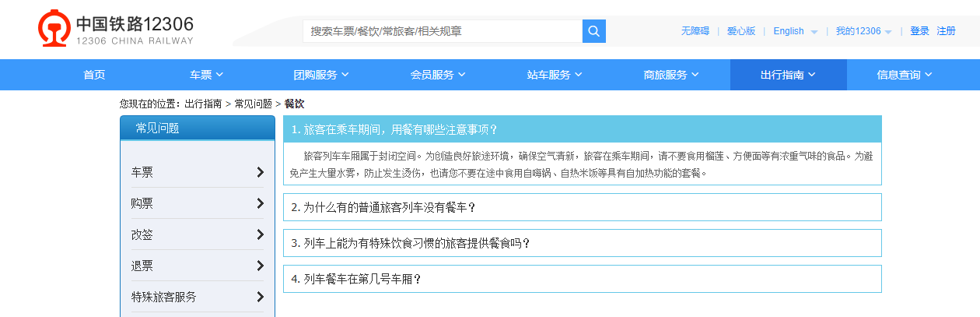Viewport: 980px width, 317px height.
Task: Click the 常见问题 sidebar header
Action: coord(198,129)
